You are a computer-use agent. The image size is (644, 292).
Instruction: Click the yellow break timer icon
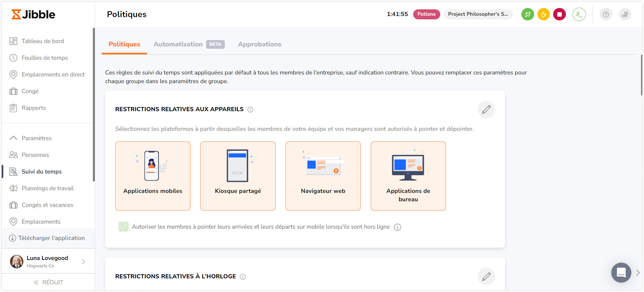543,14
